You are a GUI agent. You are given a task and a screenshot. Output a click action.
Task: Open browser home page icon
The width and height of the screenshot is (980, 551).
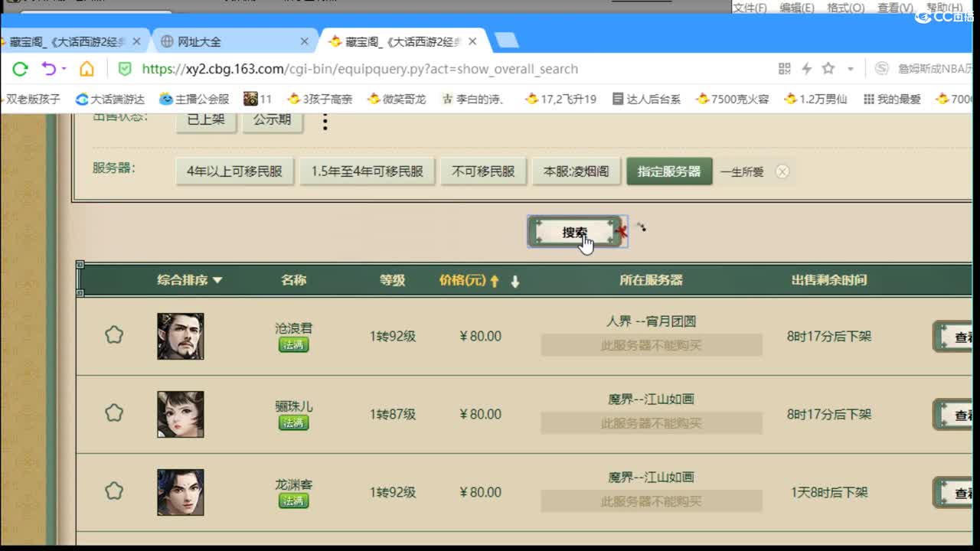point(87,69)
